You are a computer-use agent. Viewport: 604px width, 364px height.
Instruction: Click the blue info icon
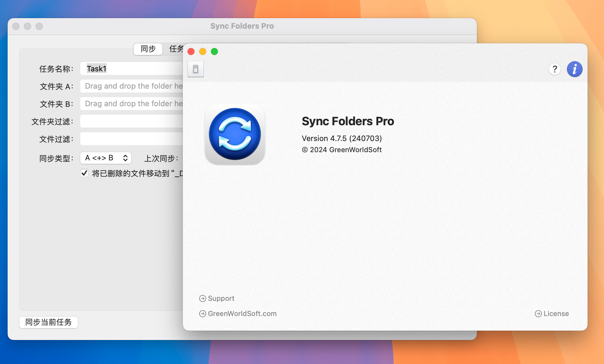click(574, 69)
